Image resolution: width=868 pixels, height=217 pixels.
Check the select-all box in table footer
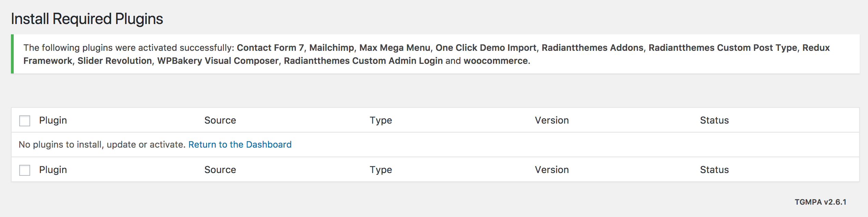(25, 170)
